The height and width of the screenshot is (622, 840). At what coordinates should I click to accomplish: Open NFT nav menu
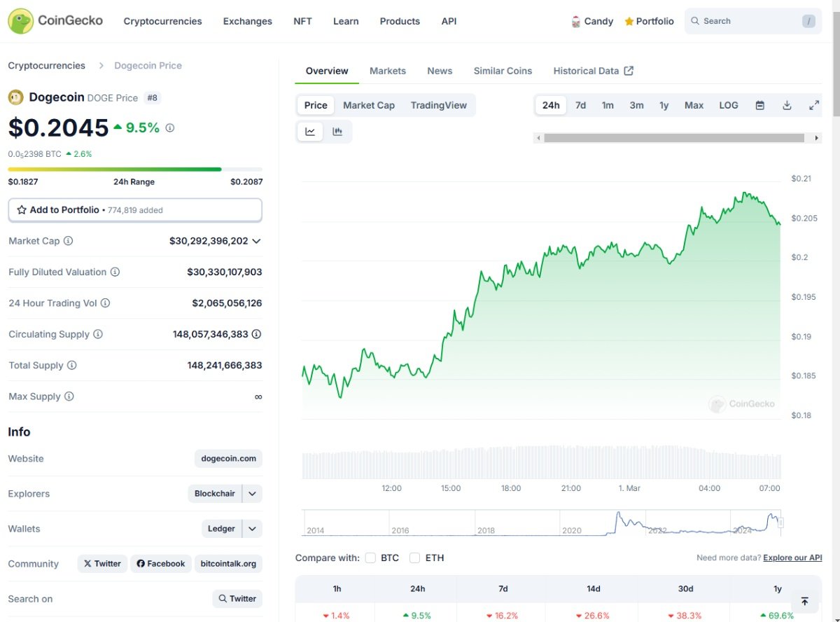point(302,21)
